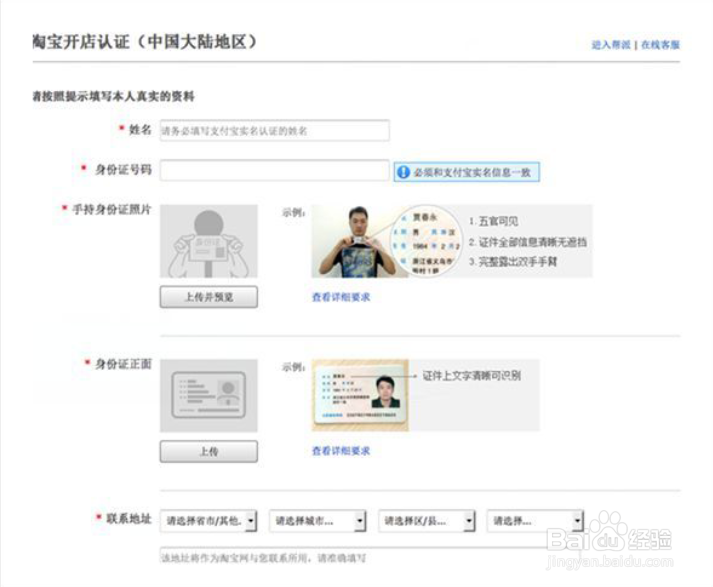This screenshot has width=713, height=587.
Task: Click the heading 淘宝开店认证（中国大陆地区）
Action: click(x=145, y=41)
